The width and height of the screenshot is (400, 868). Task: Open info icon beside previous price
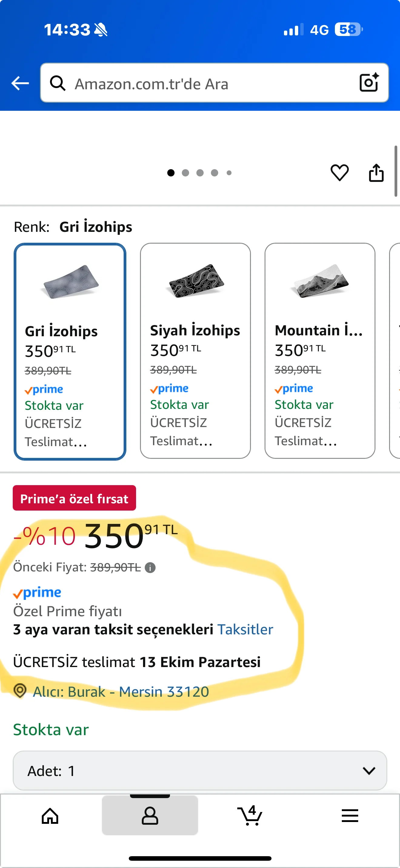(x=150, y=568)
